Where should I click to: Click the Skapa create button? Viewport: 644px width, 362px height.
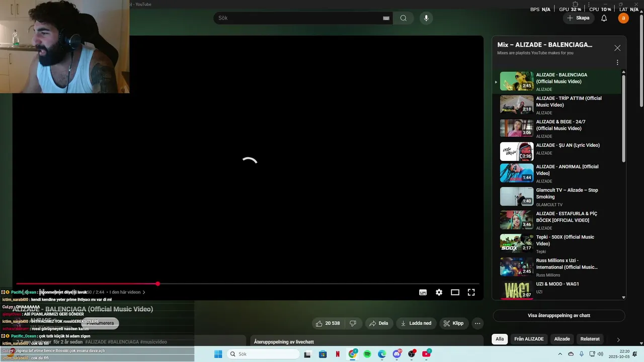(578, 18)
